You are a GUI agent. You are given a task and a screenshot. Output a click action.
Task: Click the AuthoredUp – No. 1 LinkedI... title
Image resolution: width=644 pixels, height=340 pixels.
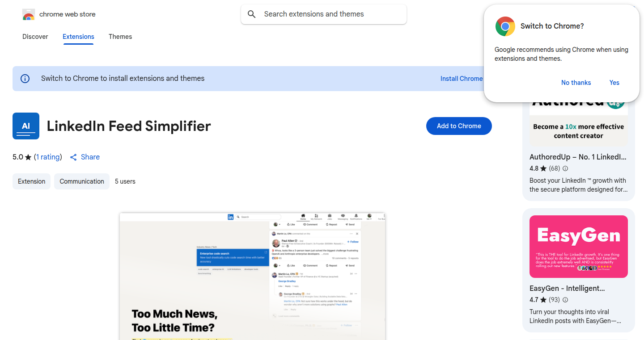pos(578,157)
